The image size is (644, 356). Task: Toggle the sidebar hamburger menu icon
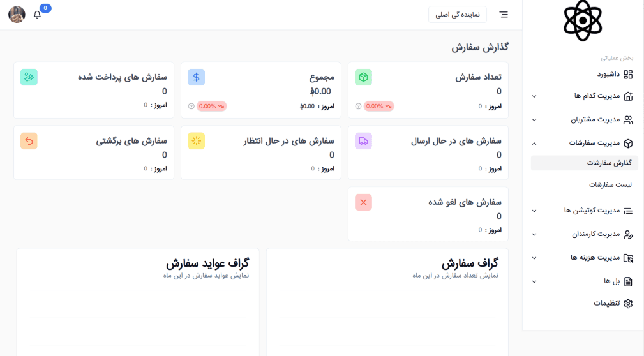(504, 14)
